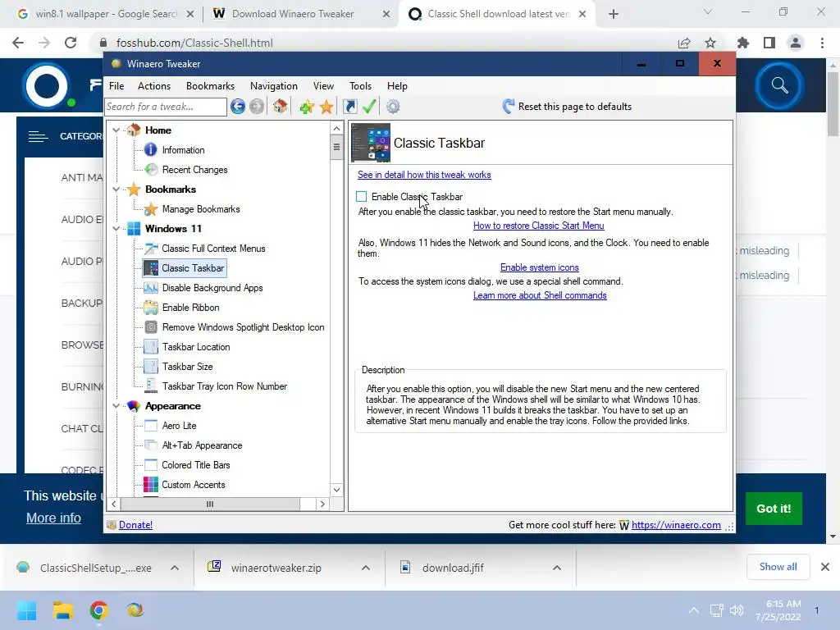Click the Remove Windows Spotlight Desktop Icon icon
Screen dimensions: 840x630
pos(151,327)
